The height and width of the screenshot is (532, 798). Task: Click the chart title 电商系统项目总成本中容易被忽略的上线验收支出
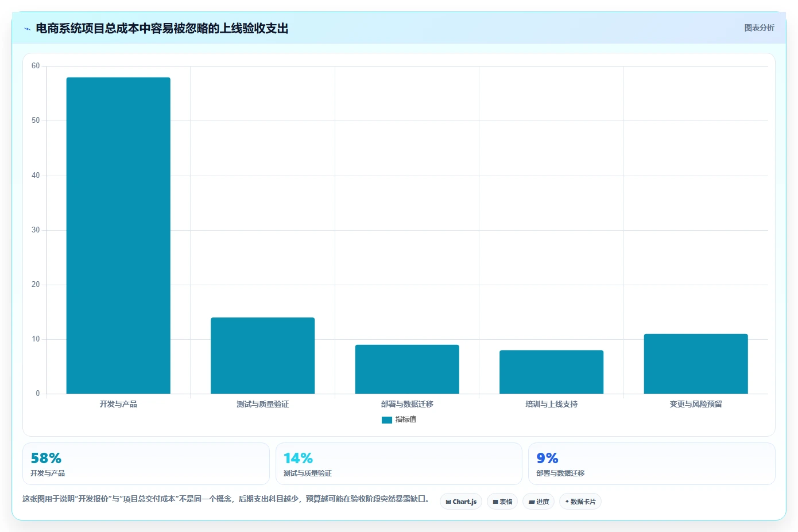162,29
